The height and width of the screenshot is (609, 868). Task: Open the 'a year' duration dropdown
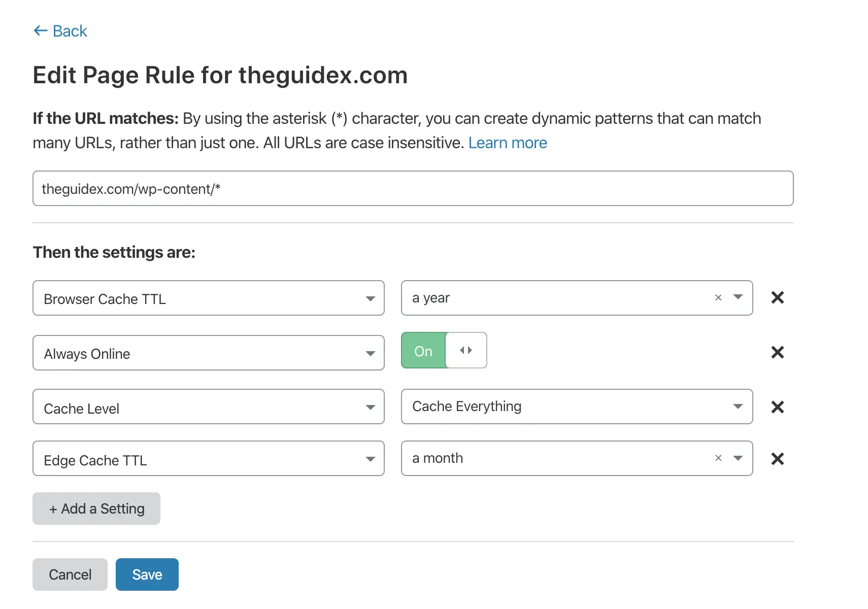pos(737,298)
